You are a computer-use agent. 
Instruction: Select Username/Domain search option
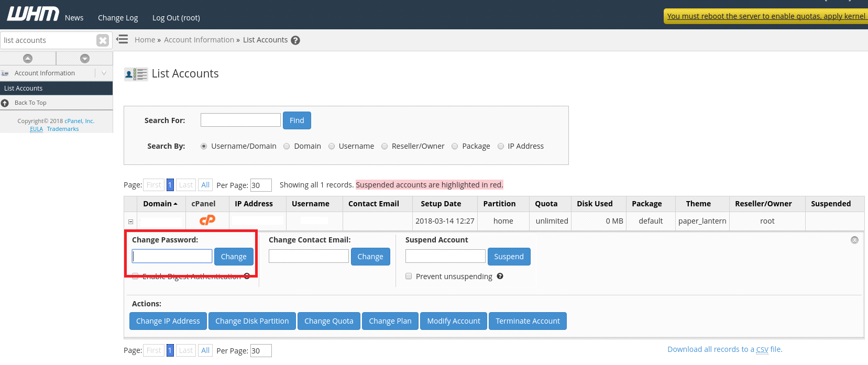204,146
